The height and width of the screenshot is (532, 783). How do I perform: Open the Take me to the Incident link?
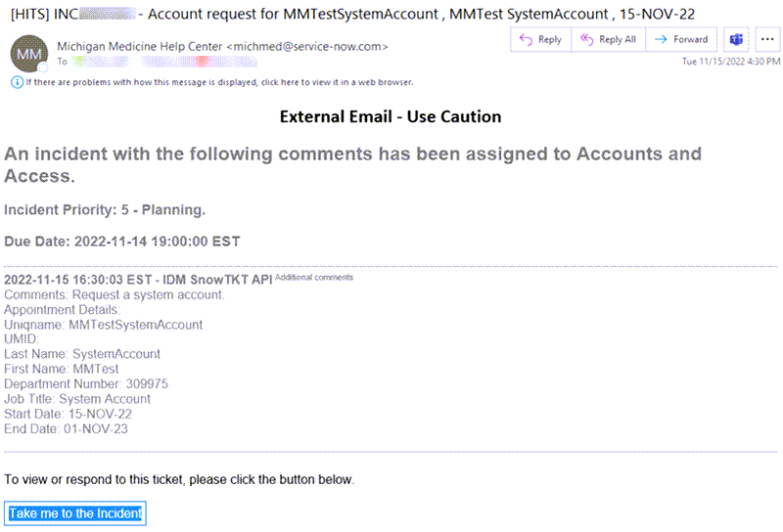[x=75, y=513]
